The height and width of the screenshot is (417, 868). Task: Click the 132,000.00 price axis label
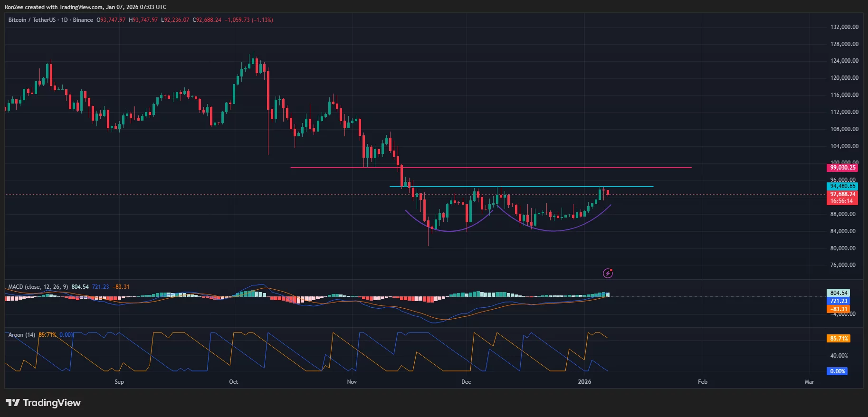(844, 27)
